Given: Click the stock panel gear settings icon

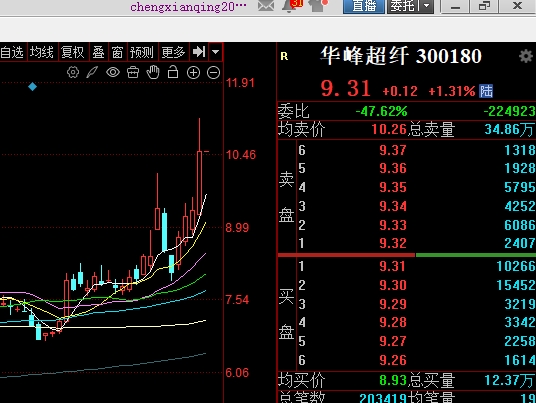Looking at the screenshot, I should tap(526, 56).
